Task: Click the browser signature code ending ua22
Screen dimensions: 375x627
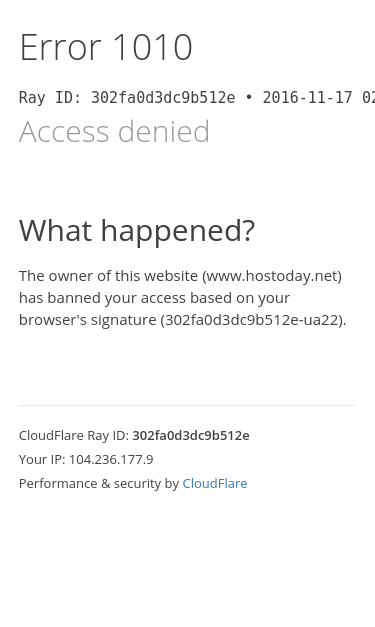Action: (x=252, y=320)
